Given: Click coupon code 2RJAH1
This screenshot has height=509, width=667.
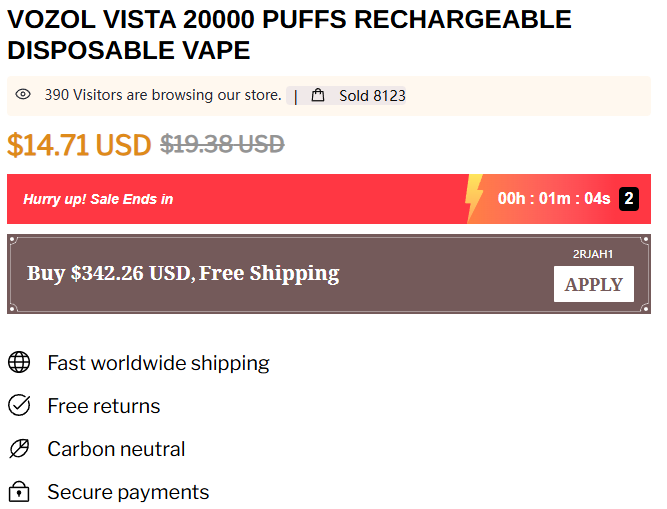Looking at the screenshot, I should tap(593, 254).
